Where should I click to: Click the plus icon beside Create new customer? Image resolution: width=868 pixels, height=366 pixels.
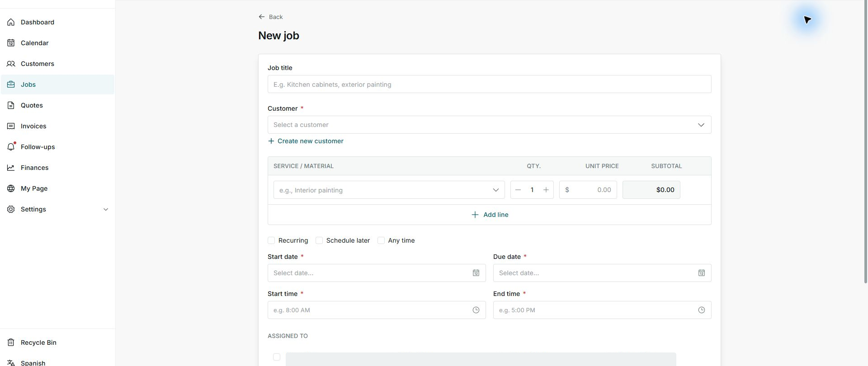271,141
